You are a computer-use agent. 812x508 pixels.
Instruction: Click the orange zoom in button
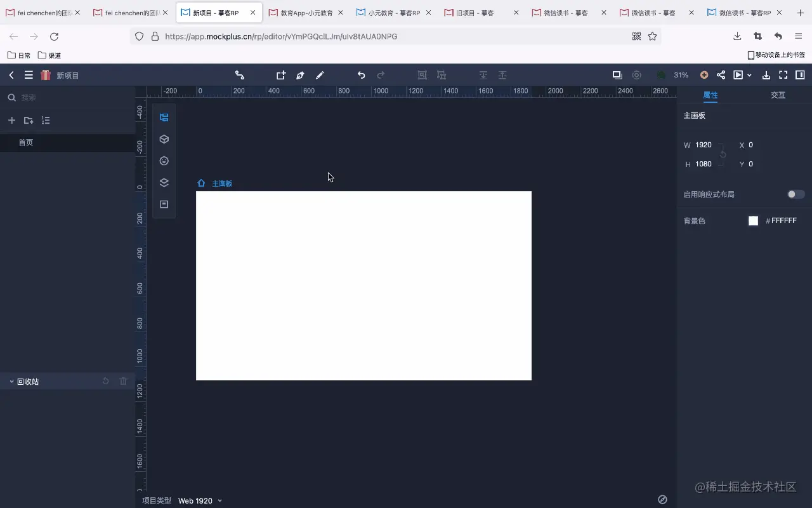click(x=704, y=75)
